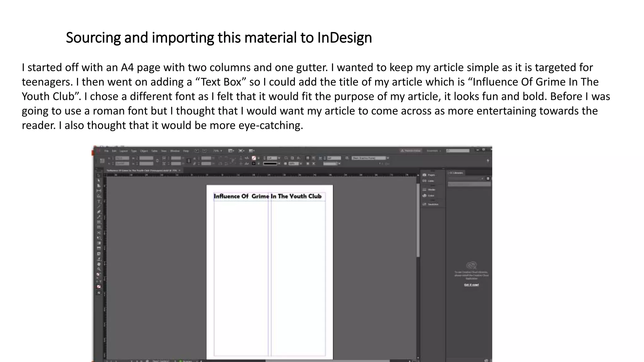Select the Rectangle Frame tool
This screenshot has height=362, width=644.
coord(99,222)
